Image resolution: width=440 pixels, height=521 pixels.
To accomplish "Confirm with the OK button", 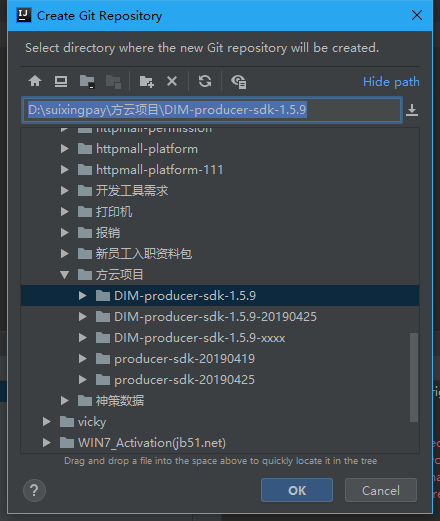I will coord(297,490).
